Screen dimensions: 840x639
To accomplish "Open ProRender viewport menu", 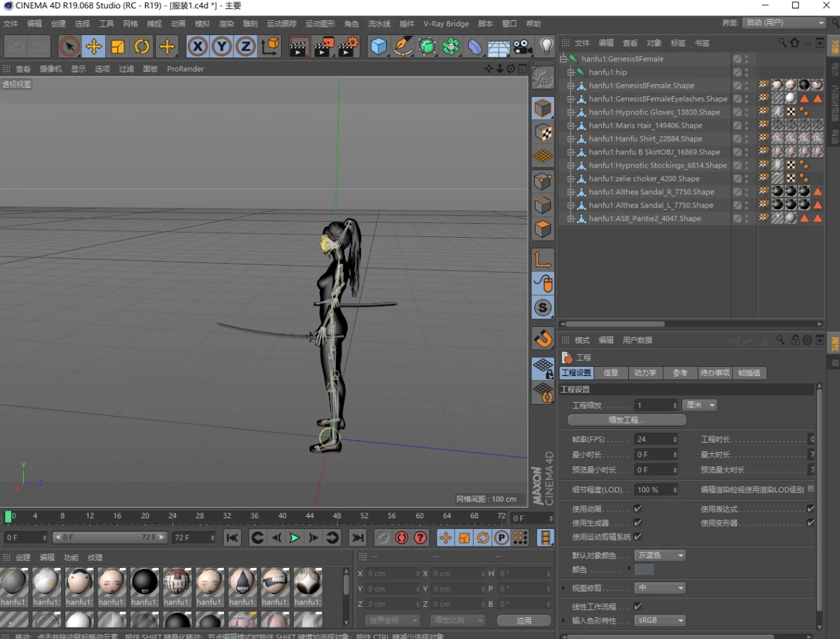I will (x=185, y=69).
